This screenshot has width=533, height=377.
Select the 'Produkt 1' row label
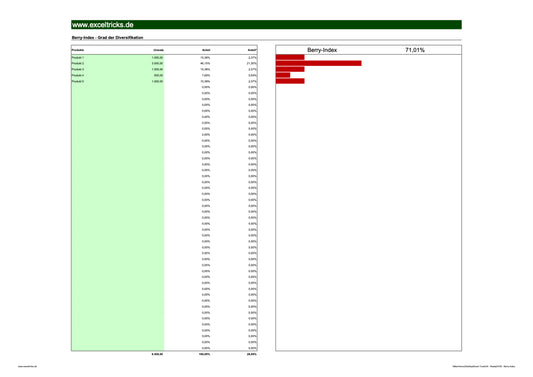[78, 57]
